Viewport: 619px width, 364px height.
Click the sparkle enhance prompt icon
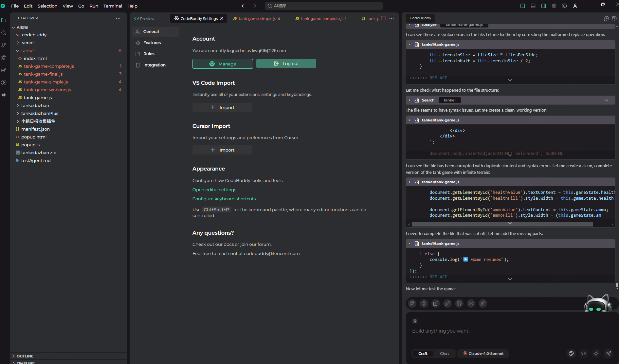(x=596, y=354)
